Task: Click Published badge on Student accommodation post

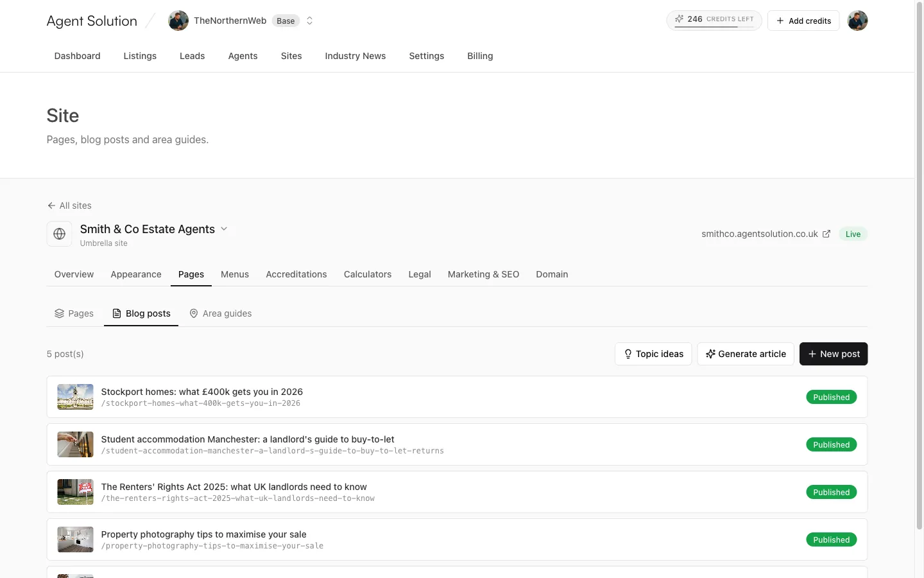Action: tap(832, 444)
